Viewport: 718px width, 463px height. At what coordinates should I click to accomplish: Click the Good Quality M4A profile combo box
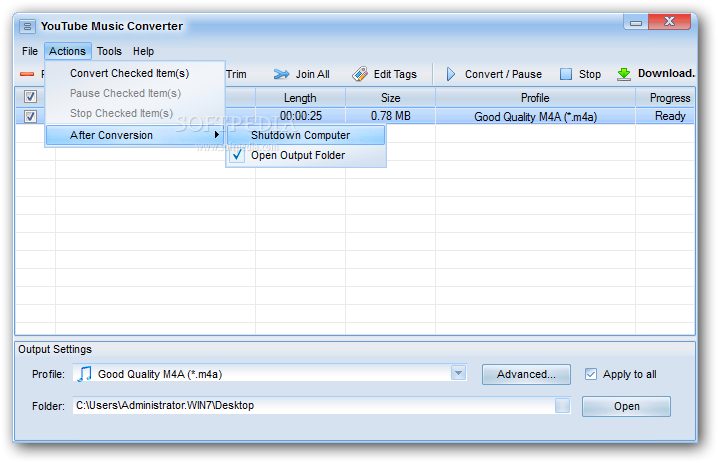coord(270,373)
